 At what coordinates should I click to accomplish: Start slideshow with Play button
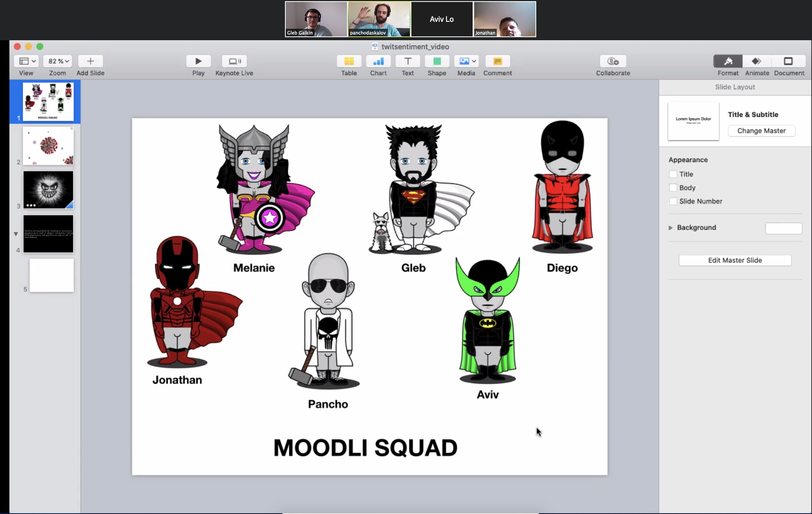pos(198,61)
